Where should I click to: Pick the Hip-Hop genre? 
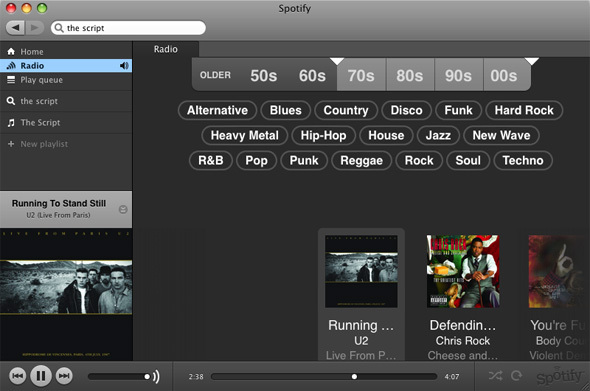pyautogui.click(x=323, y=135)
